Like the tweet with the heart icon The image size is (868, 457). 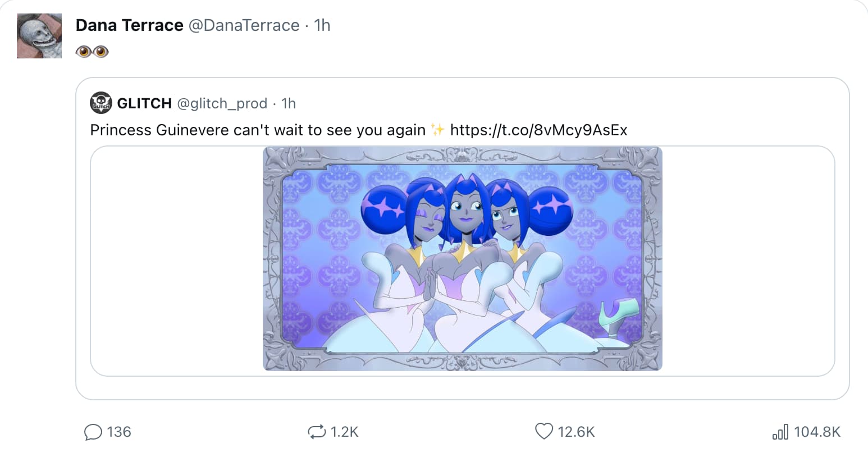click(543, 431)
